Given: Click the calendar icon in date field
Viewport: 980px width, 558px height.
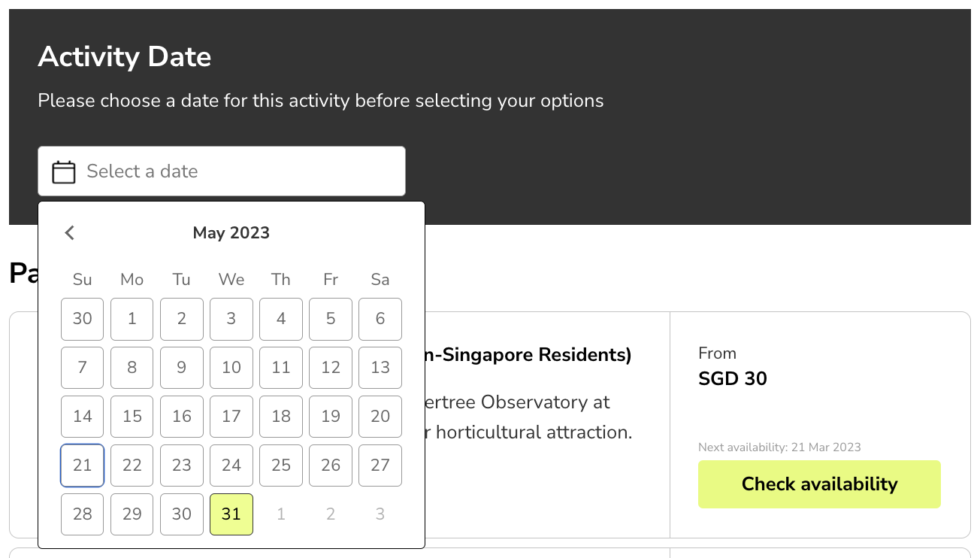Looking at the screenshot, I should [x=64, y=172].
